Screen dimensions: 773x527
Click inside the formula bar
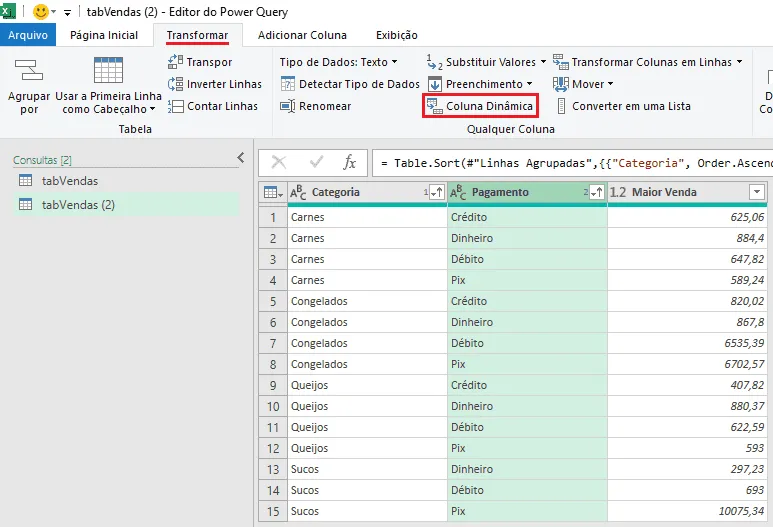pyautogui.click(x=572, y=163)
